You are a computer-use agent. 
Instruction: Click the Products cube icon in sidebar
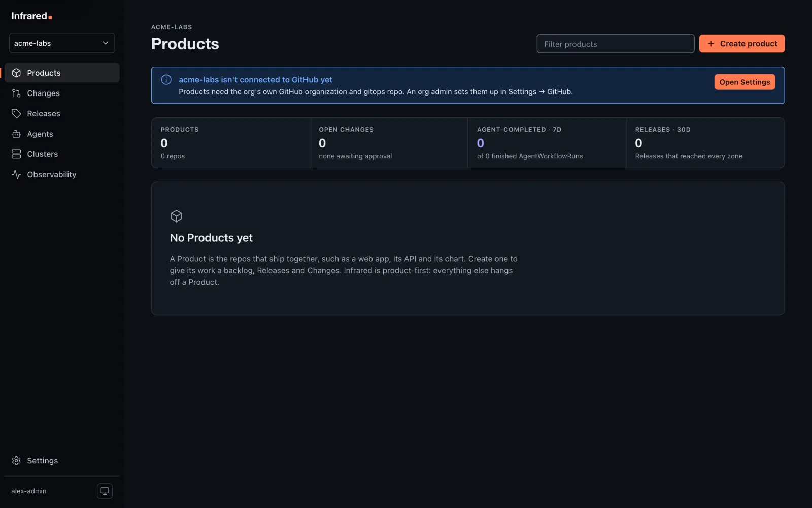(16, 73)
